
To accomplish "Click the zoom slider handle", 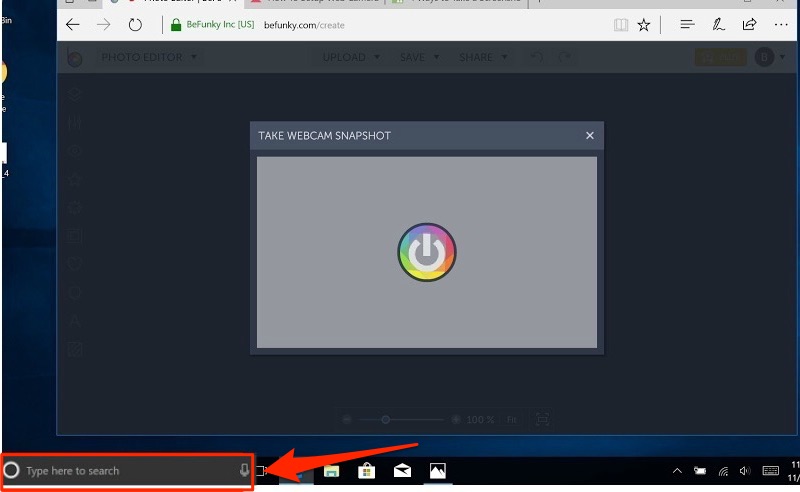I will tap(386, 420).
